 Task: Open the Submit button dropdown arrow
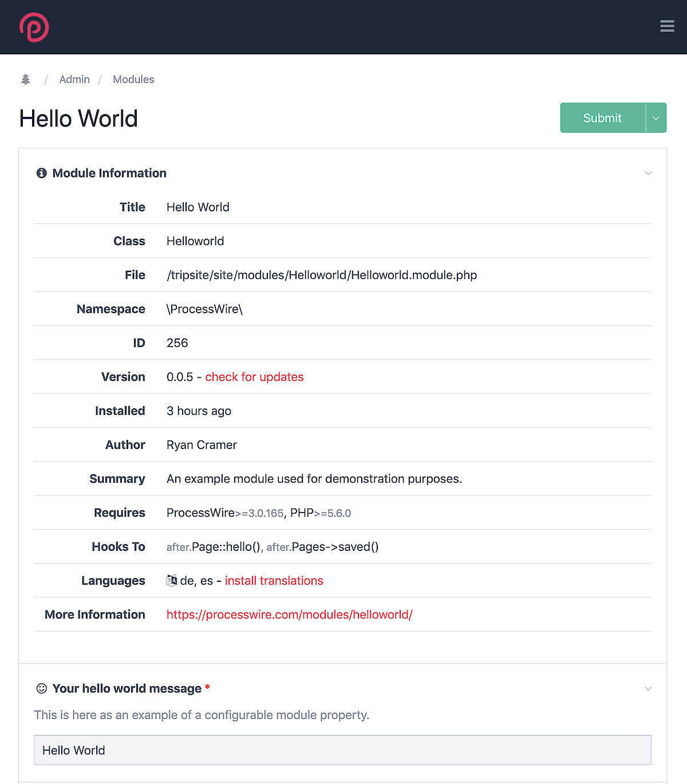[x=656, y=118]
